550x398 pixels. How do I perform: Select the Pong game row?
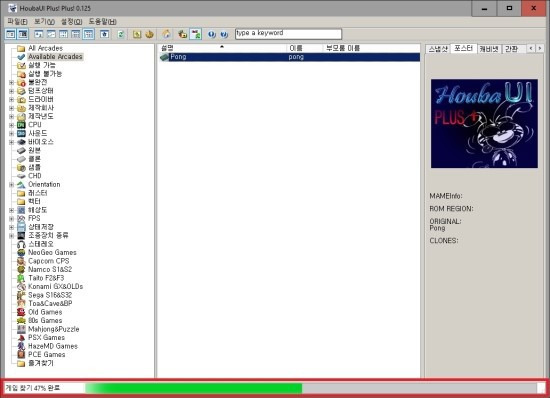[289, 57]
